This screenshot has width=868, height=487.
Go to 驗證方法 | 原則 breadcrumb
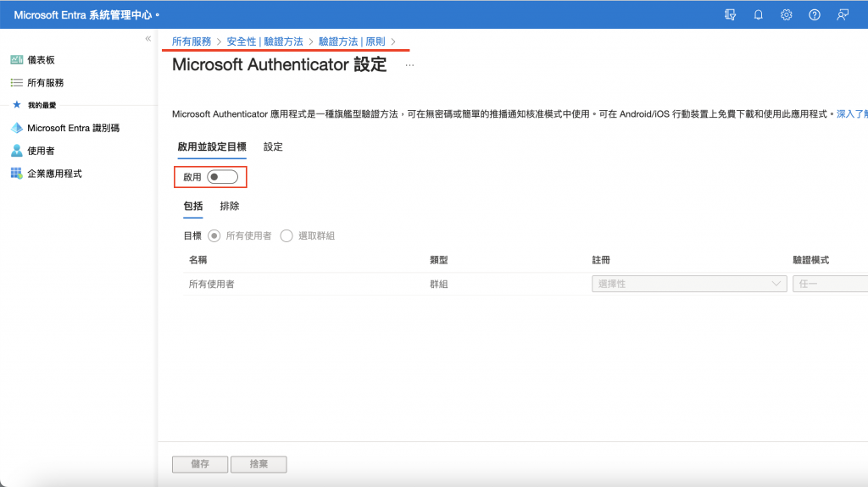click(x=352, y=42)
